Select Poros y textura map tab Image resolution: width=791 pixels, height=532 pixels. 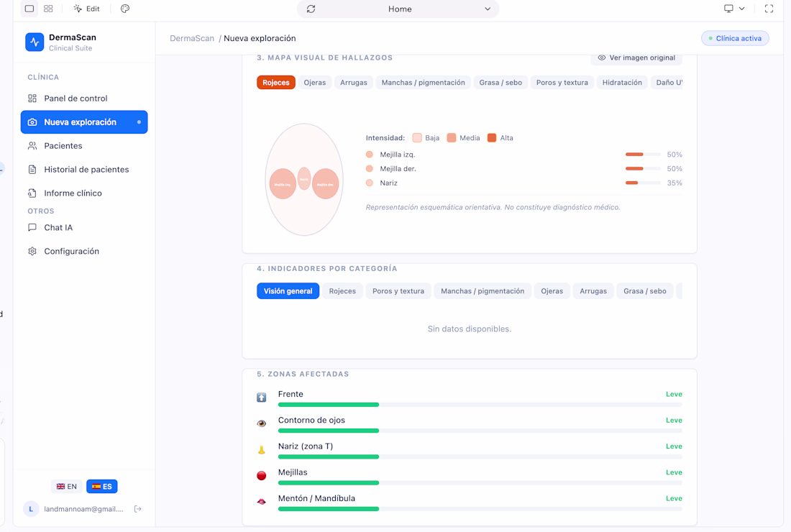562,83
